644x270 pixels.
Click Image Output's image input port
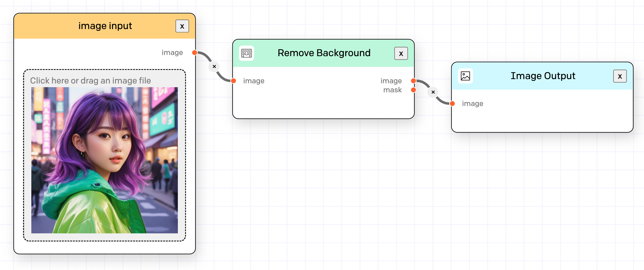pos(452,104)
